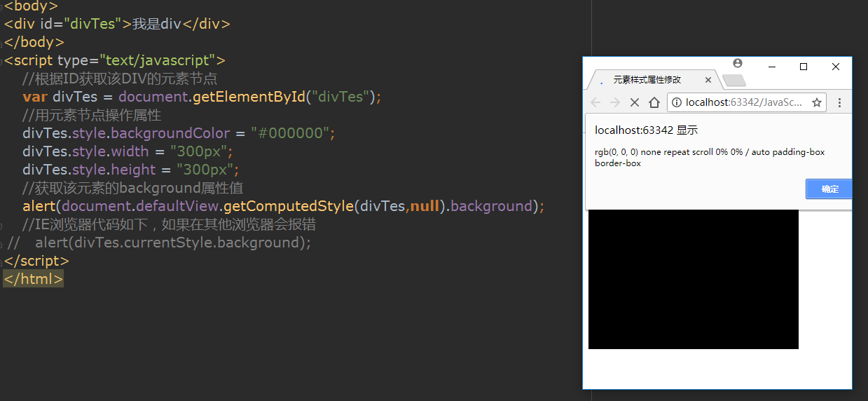Image resolution: width=868 pixels, height=401 pixels.
Task: Stop page loading in Chrome toolbar
Action: click(634, 102)
